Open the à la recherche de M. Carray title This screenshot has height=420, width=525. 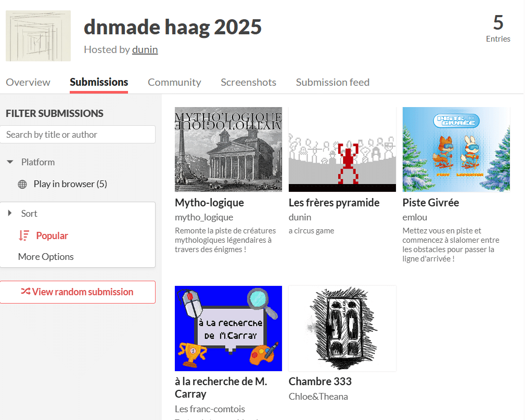pos(221,388)
